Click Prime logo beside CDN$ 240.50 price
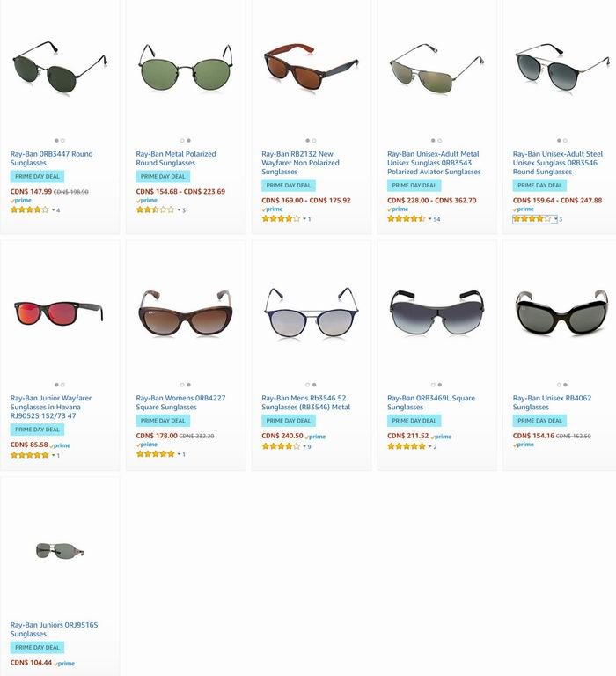Viewport: 616px width, 676px height. click(315, 437)
